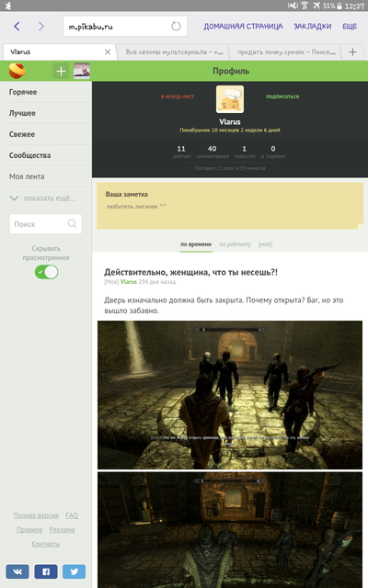Share via Twitter icon
Screen dimensions: 368x588
[x=74, y=571]
